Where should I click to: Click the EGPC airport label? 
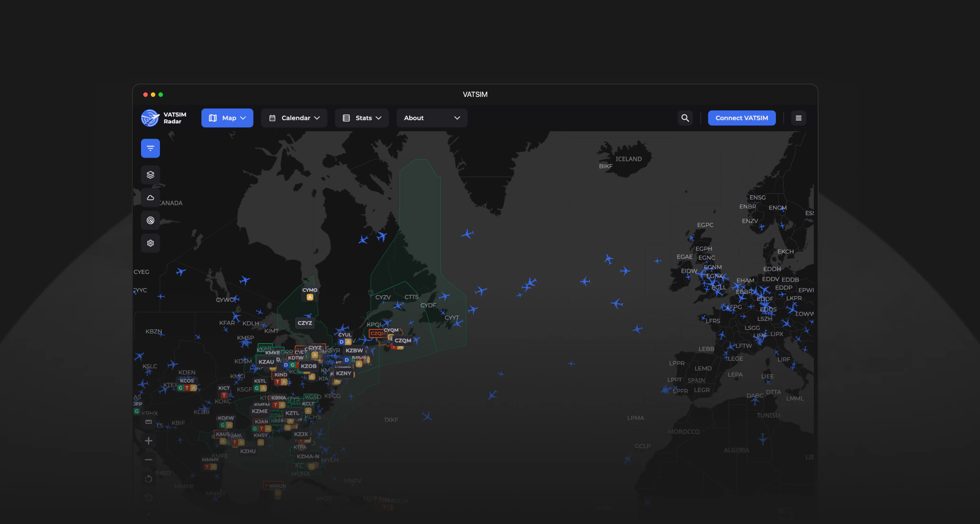point(705,225)
